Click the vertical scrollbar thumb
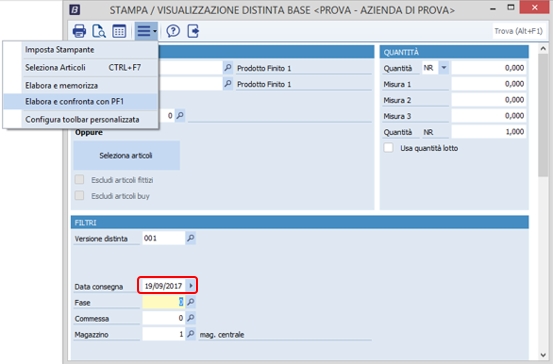 [x=543, y=116]
